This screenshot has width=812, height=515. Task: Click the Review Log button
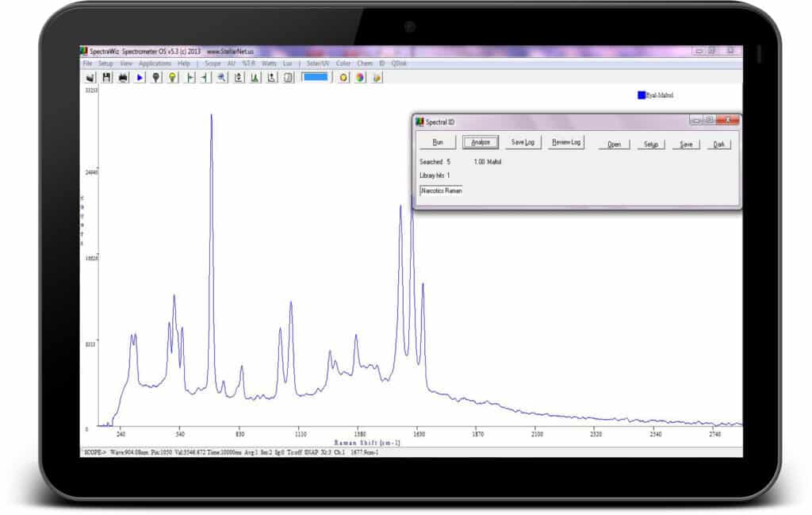(566, 143)
